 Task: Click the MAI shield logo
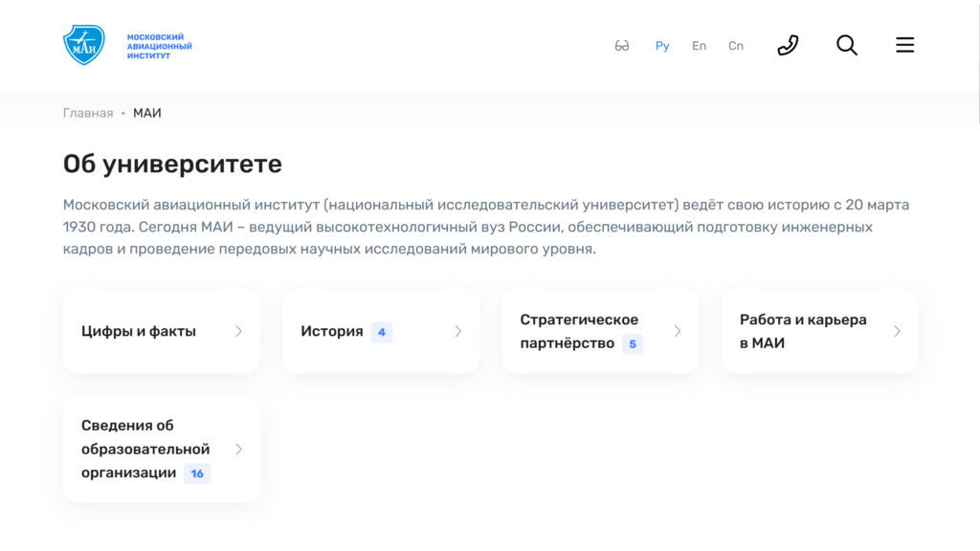[84, 45]
